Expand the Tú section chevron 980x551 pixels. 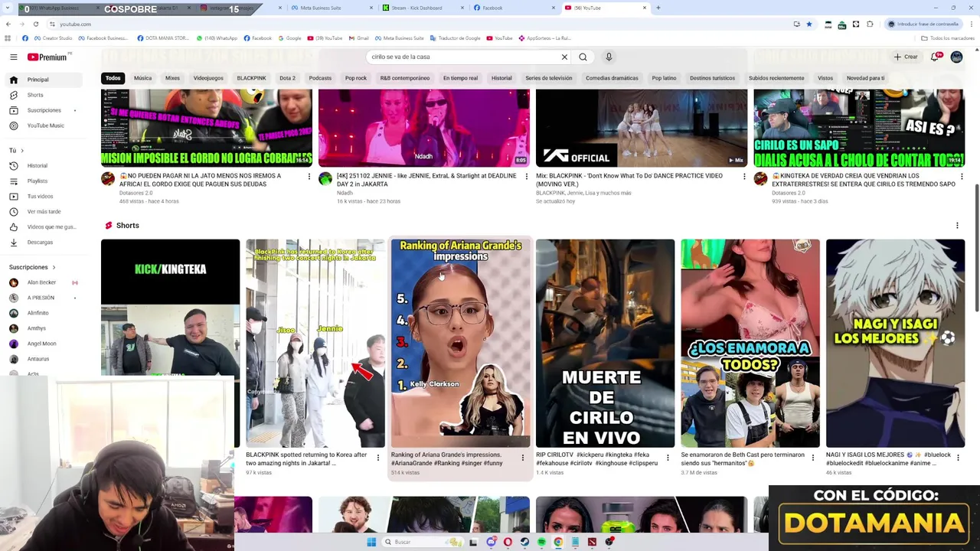coord(21,151)
